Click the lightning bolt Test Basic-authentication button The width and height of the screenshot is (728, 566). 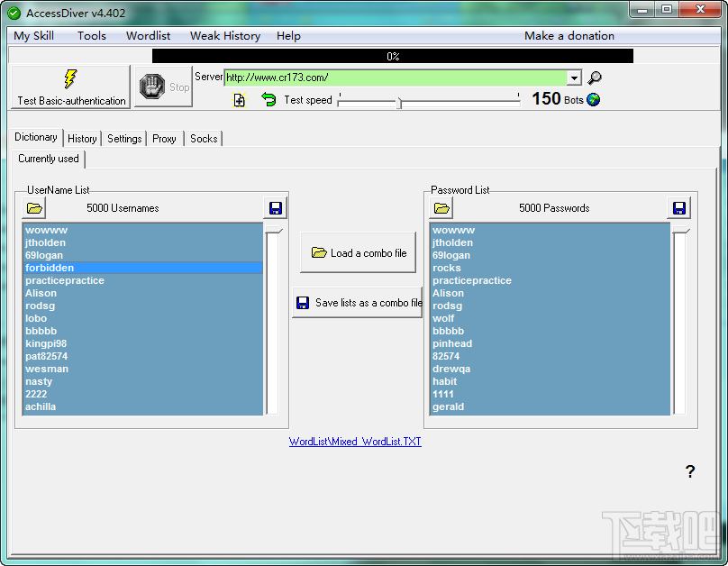pyautogui.click(x=70, y=87)
